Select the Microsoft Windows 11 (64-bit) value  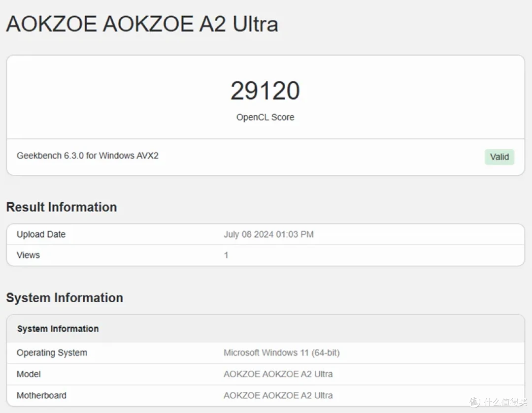coord(282,352)
